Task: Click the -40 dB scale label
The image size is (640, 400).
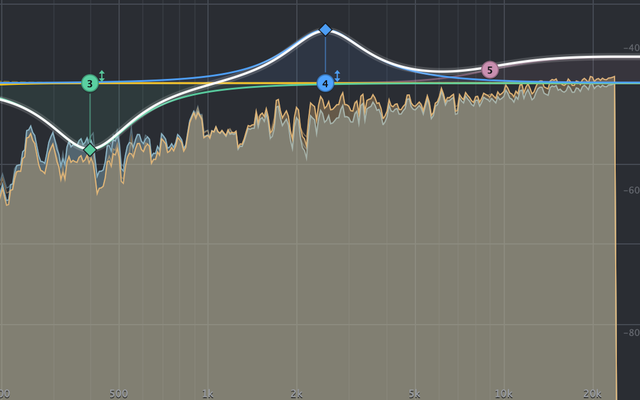Action: click(x=631, y=48)
